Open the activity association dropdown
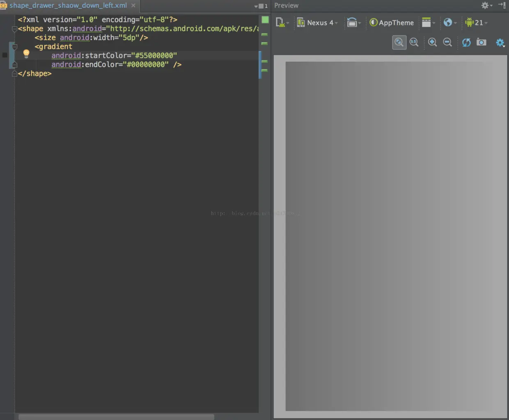The width and height of the screenshot is (509, 420). point(429,23)
